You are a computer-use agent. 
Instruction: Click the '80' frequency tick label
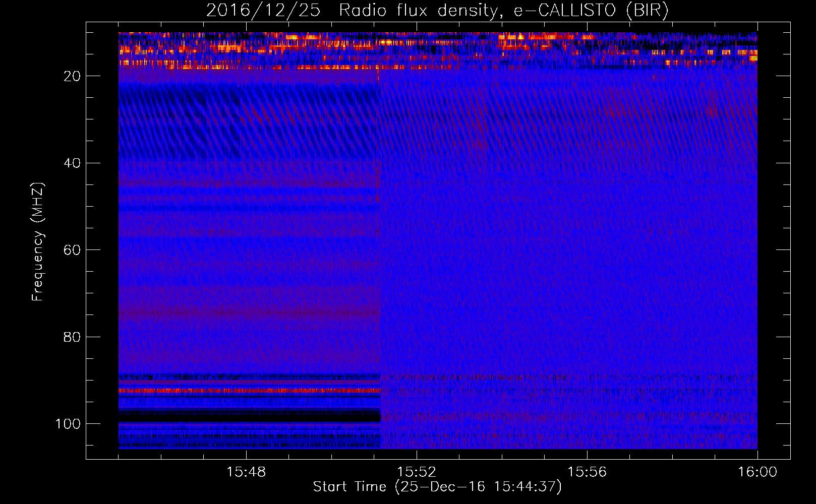tap(72, 337)
